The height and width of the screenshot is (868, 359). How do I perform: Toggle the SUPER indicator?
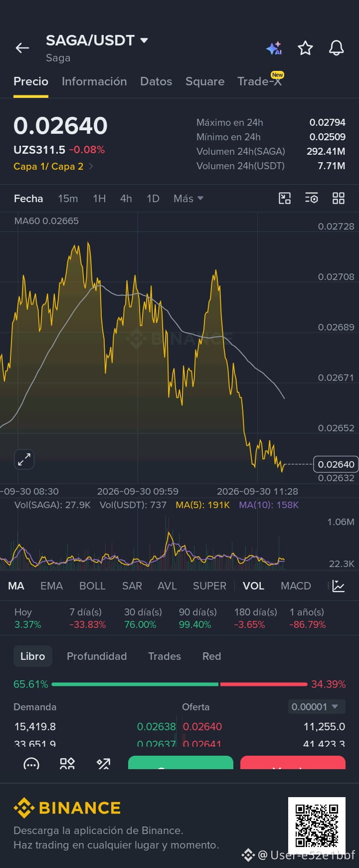[x=209, y=586]
